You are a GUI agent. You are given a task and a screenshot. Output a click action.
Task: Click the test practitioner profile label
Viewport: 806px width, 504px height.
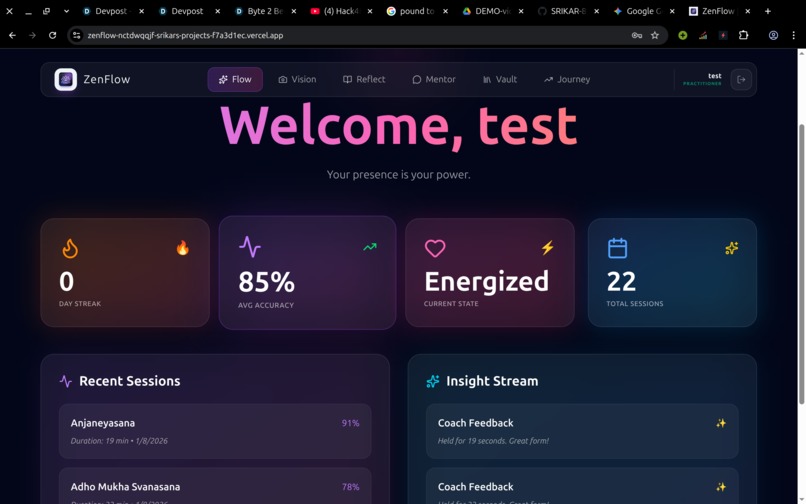click(702, 79)
